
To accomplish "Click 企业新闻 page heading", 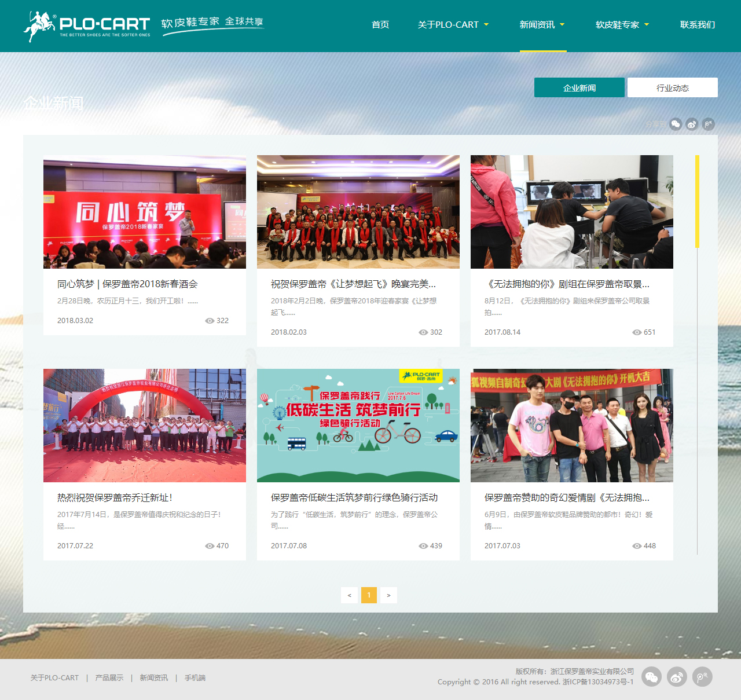I will (53, 104).
